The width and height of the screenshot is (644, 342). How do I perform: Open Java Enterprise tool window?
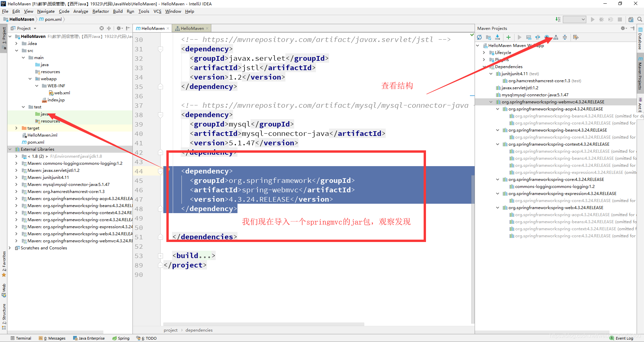(x=89, y=338)
